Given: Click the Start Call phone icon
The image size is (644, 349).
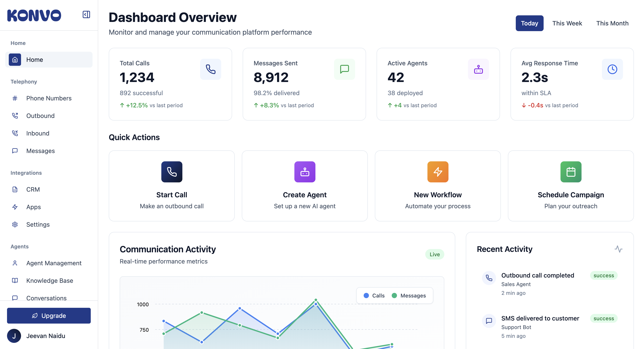Looking at the screenshot, I should pyautogui.click(x=172, y=172).
